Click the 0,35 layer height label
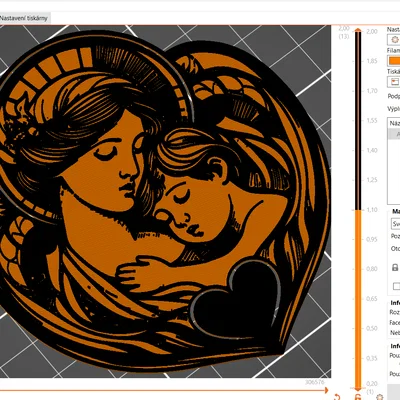 372,358
